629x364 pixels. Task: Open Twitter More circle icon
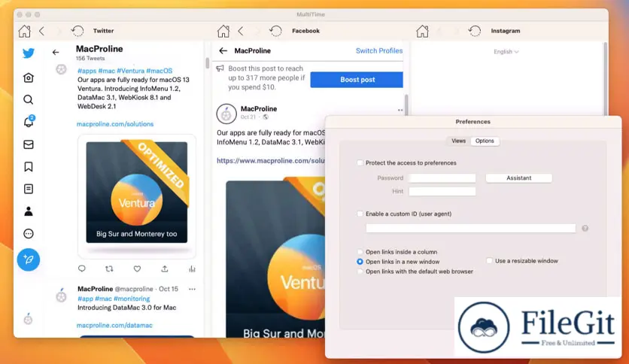pyautogui.click(x=29, y=234)
